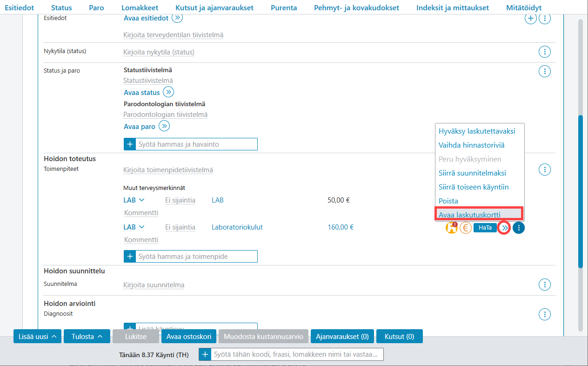Select Avaa laskutuskortti in the context menu
The image size is (588, 366).
point(479,214)
